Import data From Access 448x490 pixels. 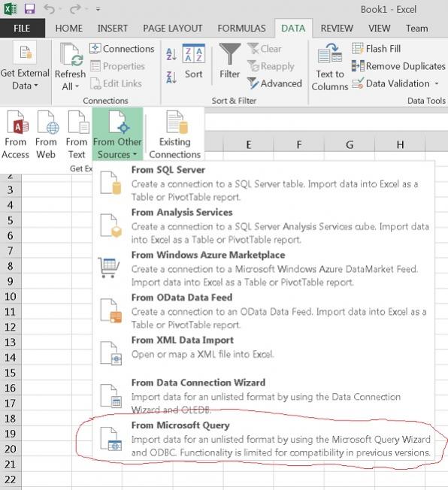pos(15,135)
